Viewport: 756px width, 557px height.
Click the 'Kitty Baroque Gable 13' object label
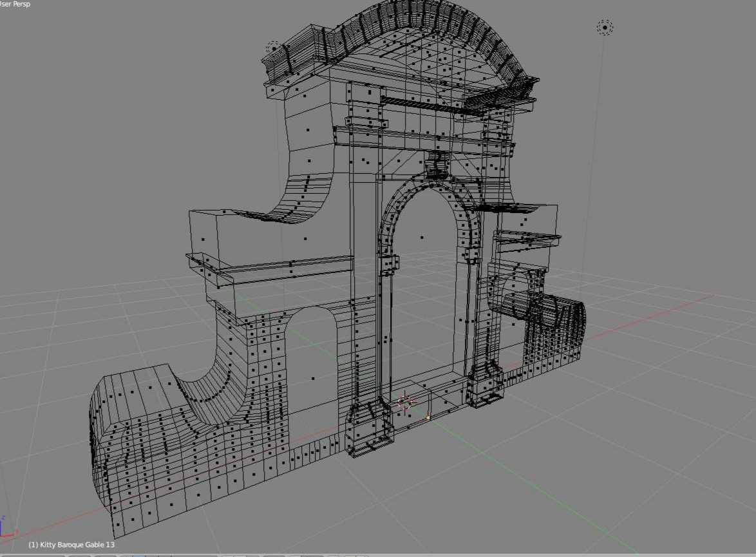71,545
